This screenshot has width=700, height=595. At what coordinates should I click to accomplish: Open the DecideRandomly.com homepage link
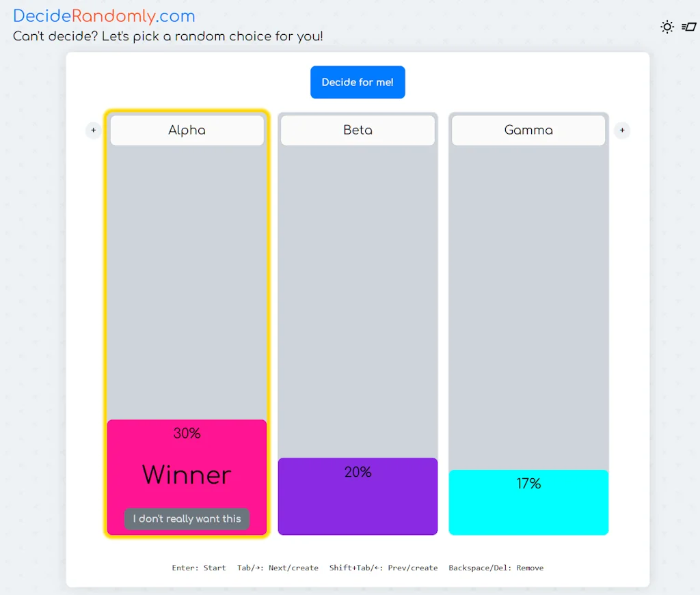(x=104, y=16)
